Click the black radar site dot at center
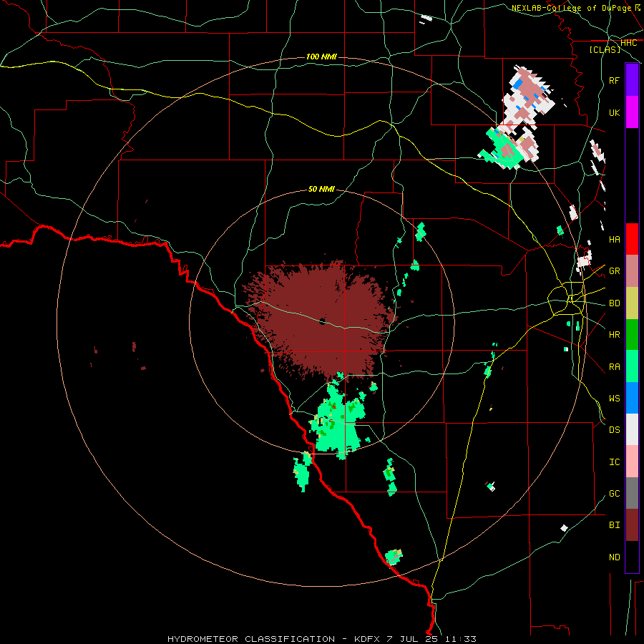644x644 pixels. pyautogui.click(x=322, y=321)
